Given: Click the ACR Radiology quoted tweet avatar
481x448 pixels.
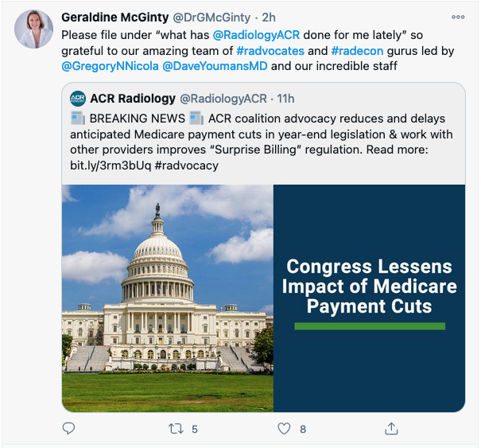Looking at the screenshot, I should [77, 99].
